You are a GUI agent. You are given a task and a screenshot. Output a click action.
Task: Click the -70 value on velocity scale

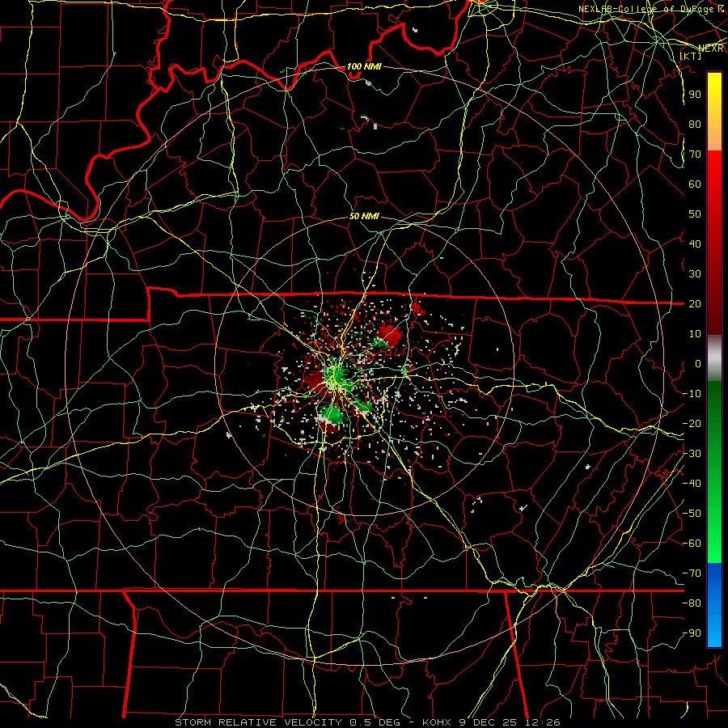692,574
